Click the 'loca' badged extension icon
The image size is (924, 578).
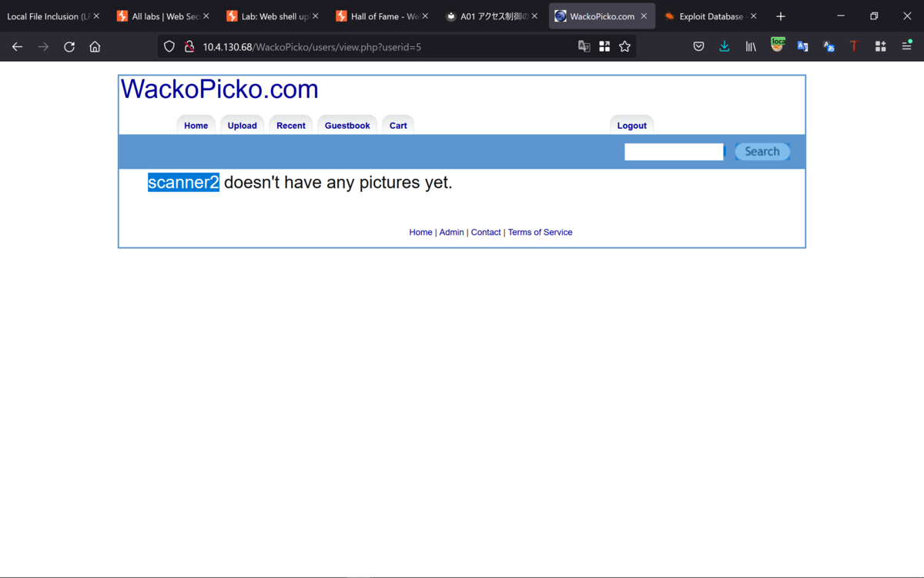tap(777, 45)
